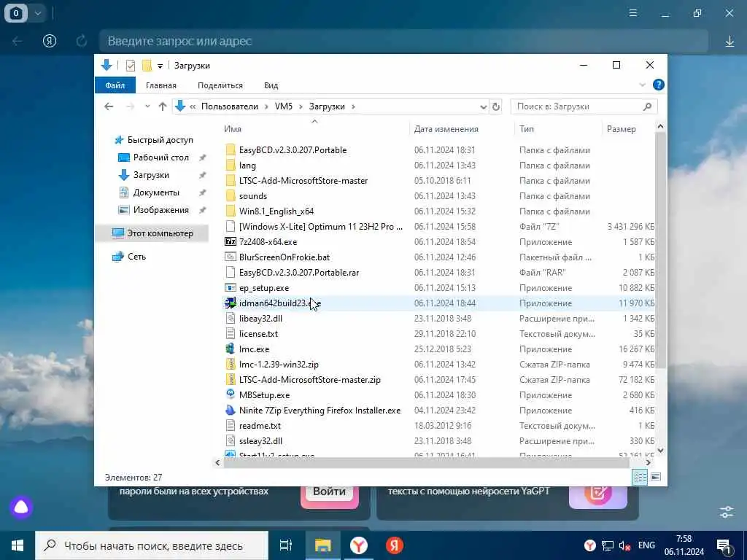Select the readme.txt file name

point(260,426)
